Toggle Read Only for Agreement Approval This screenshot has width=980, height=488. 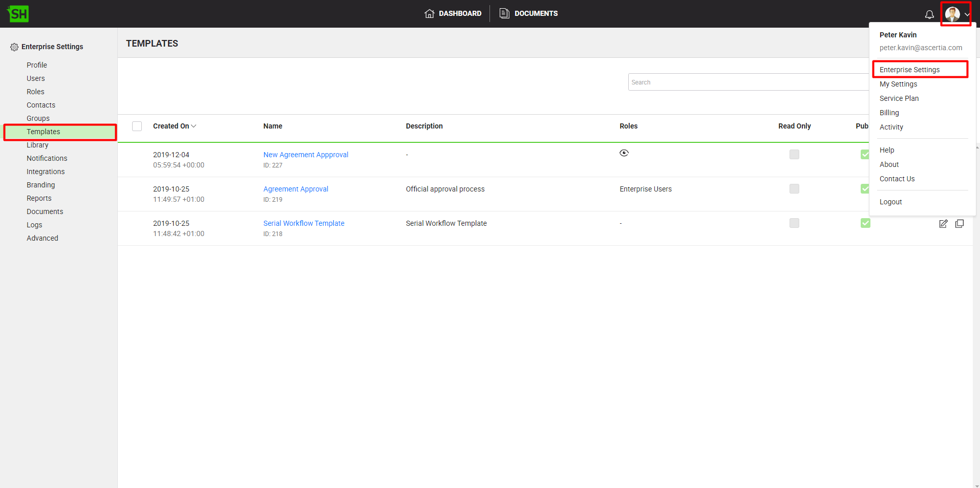coord(794,189)
